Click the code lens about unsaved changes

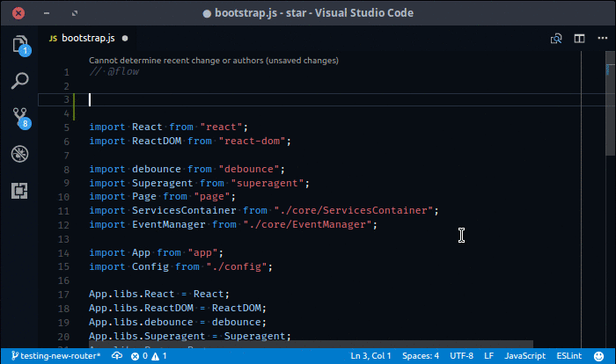pos(214,61)
